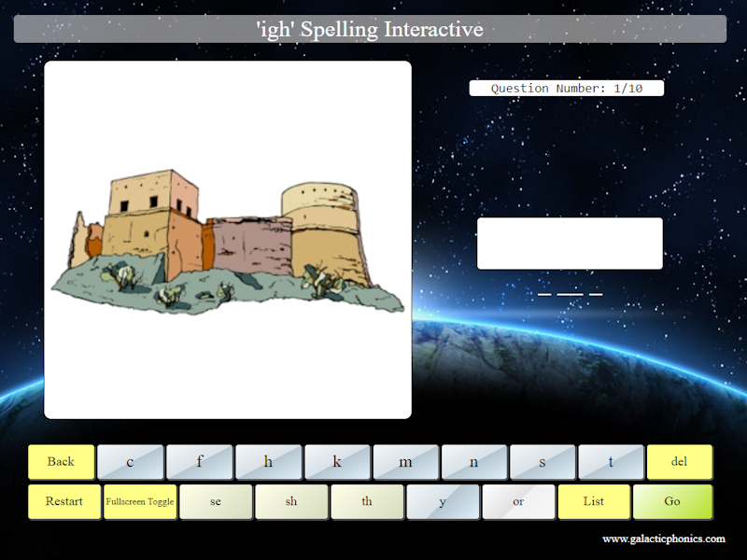Choose the letter 'k' tile

[338, 461]
